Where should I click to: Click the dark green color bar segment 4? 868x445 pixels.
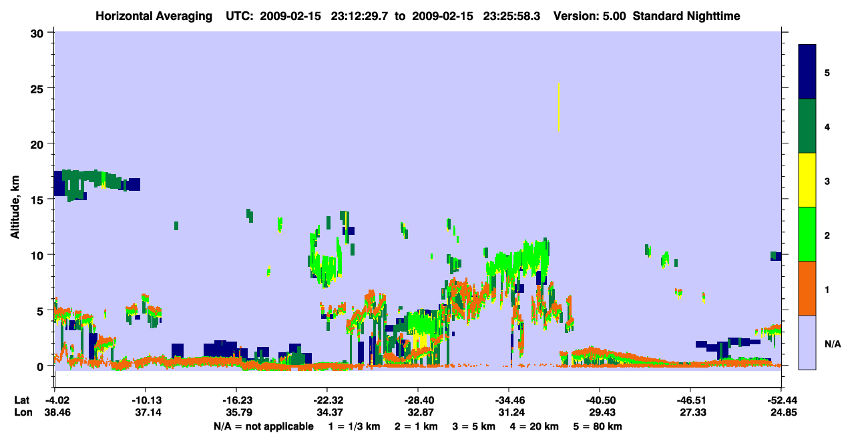click(807, 126)
